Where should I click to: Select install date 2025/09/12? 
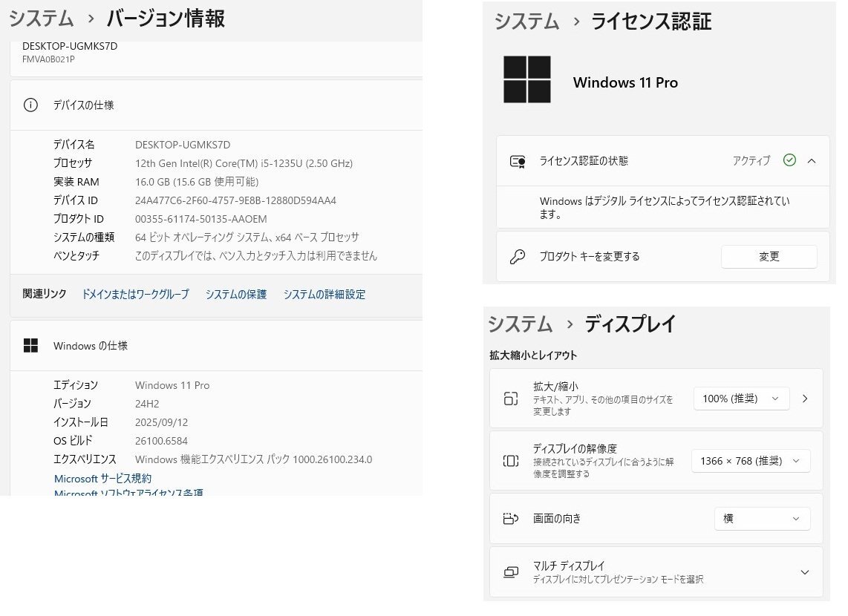coord(162,422)
